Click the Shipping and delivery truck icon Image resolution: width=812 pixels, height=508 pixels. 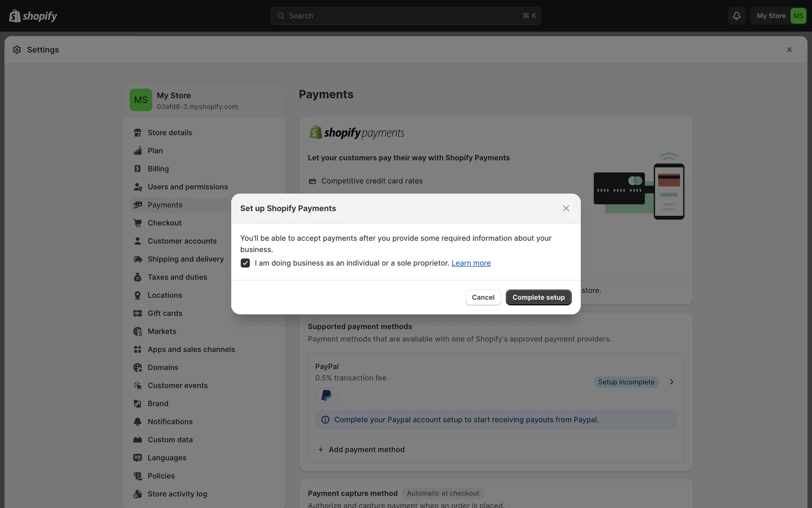137,259
